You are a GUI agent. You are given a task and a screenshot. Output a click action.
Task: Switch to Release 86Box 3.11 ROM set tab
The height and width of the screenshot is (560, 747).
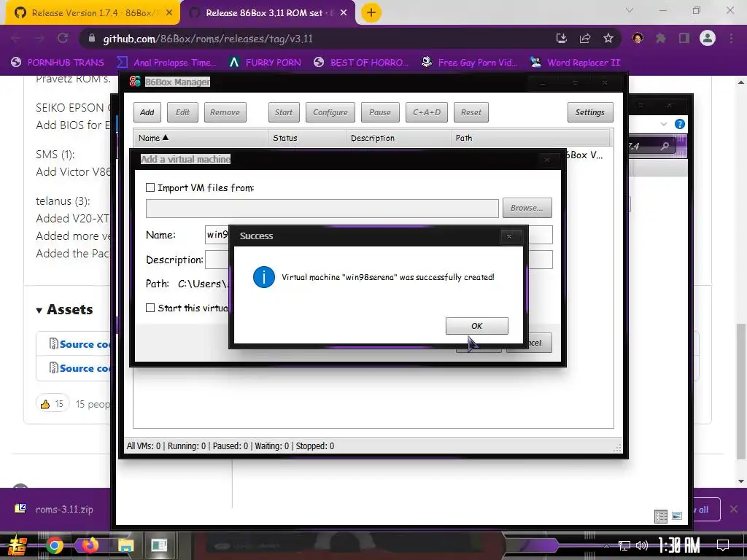268,13
